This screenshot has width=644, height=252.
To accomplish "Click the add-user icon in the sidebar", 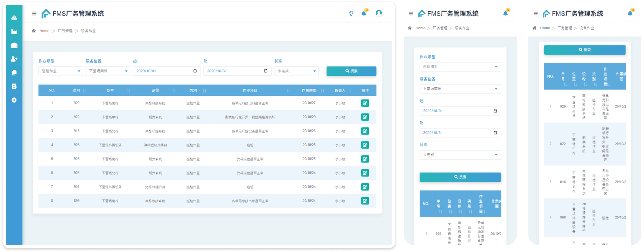I will (x=14, y=59).
